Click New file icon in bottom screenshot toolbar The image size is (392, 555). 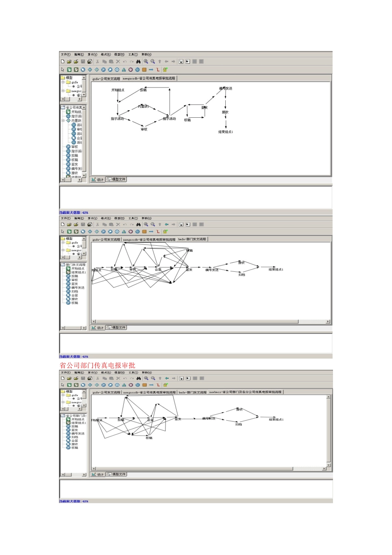click(x=63, y=378)
